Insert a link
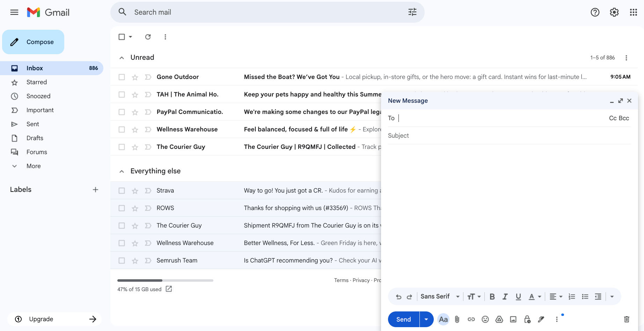Viewport: 644px width, 331px height. 471,319
